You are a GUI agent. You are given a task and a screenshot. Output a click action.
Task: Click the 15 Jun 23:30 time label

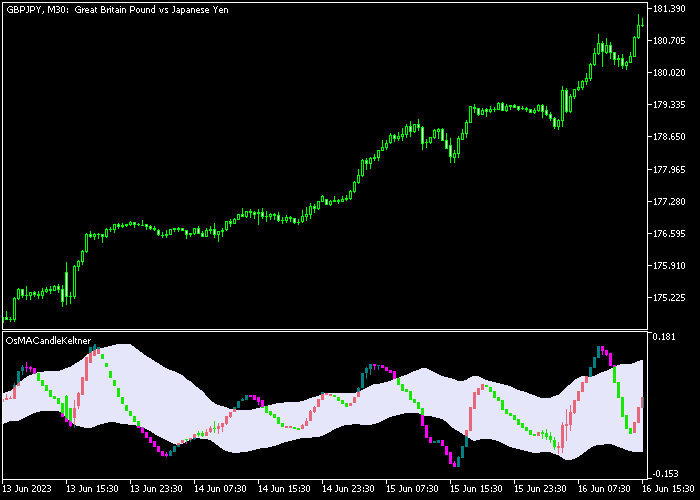click(x=540, y=488)
